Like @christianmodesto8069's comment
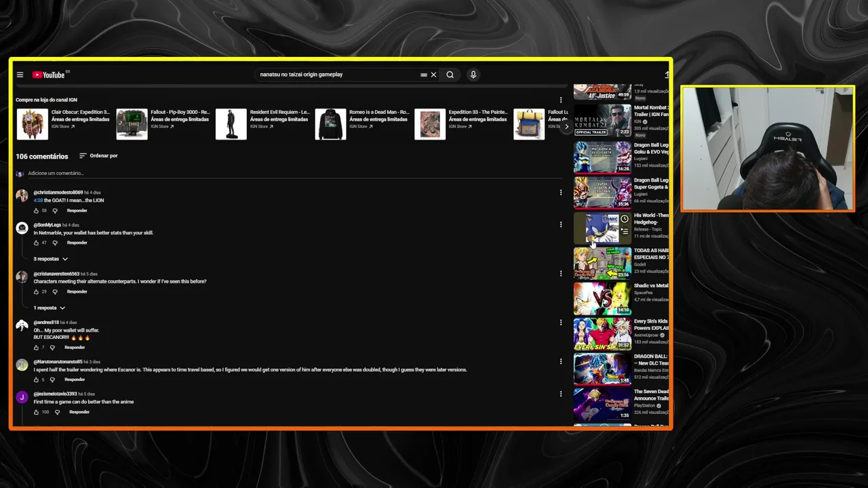The width and height of the screenshot is (868, 488). [37, 211]
